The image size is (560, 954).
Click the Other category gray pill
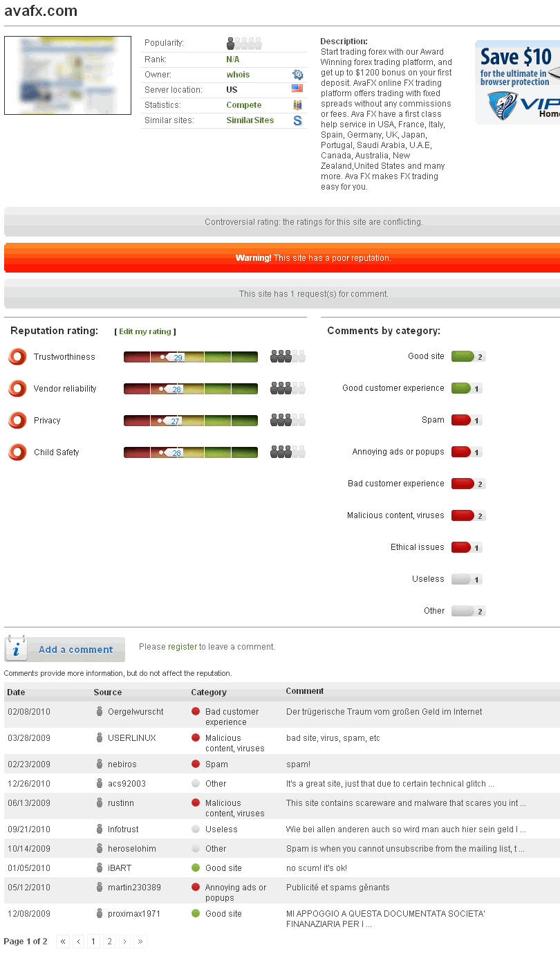468,611
